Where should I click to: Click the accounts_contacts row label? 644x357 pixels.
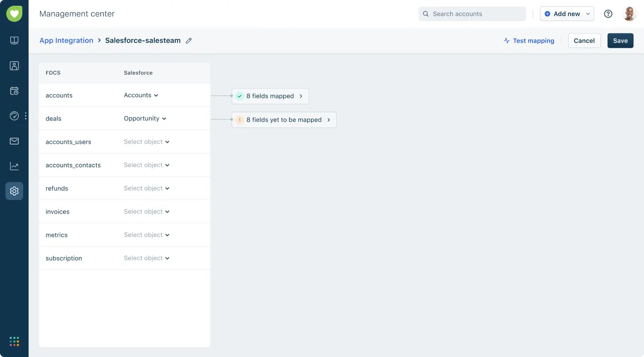click(x=73, y=165)
